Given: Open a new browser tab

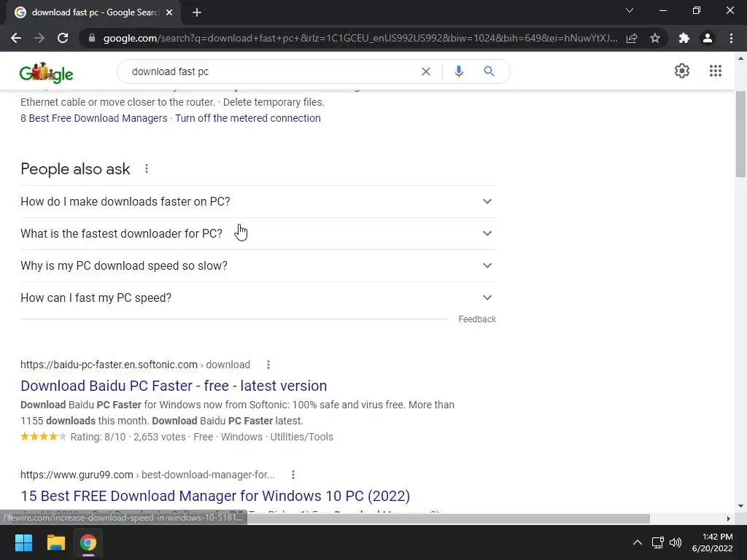Looking at the screenshot, I should [197, 13].
